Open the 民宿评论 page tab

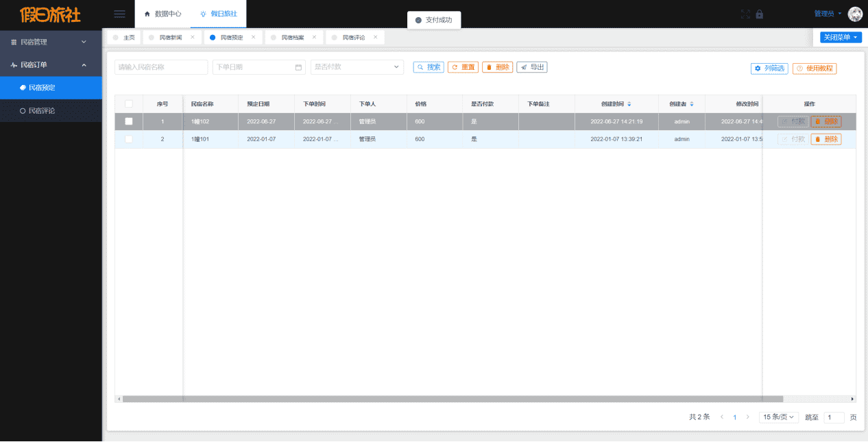coord(354,37)
